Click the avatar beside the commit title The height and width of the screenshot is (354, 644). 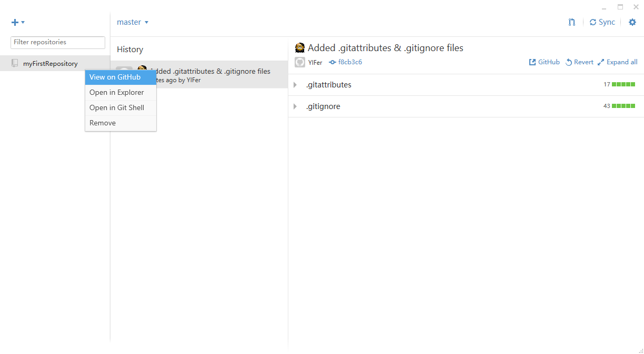[x=300, y=47]
